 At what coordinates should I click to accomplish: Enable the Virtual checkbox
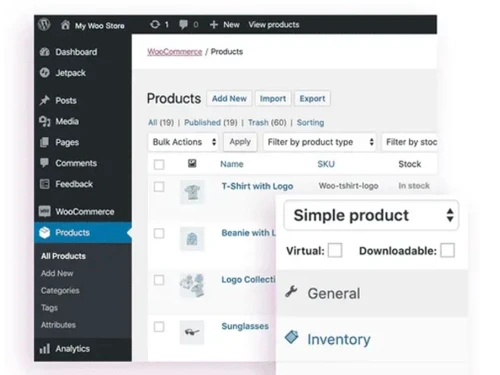point(335,250)
